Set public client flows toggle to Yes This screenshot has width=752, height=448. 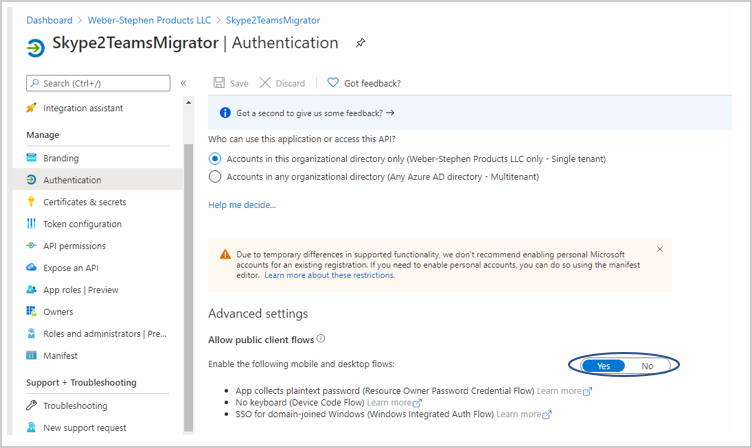coord(603,366)
